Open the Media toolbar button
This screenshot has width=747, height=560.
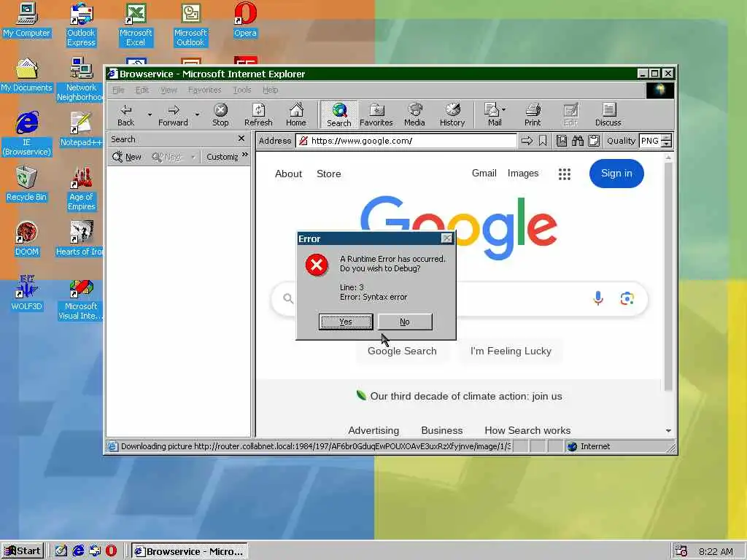coord(414,115)
